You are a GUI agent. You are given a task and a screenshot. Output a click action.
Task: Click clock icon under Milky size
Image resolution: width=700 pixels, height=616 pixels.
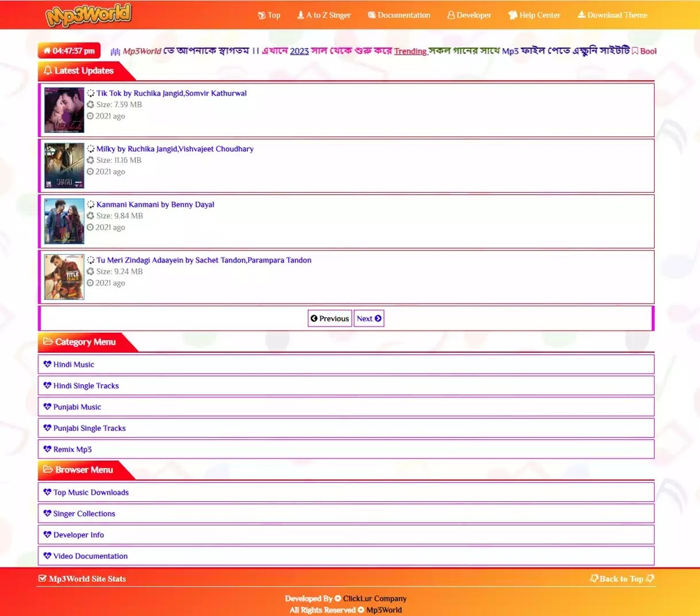90,172
